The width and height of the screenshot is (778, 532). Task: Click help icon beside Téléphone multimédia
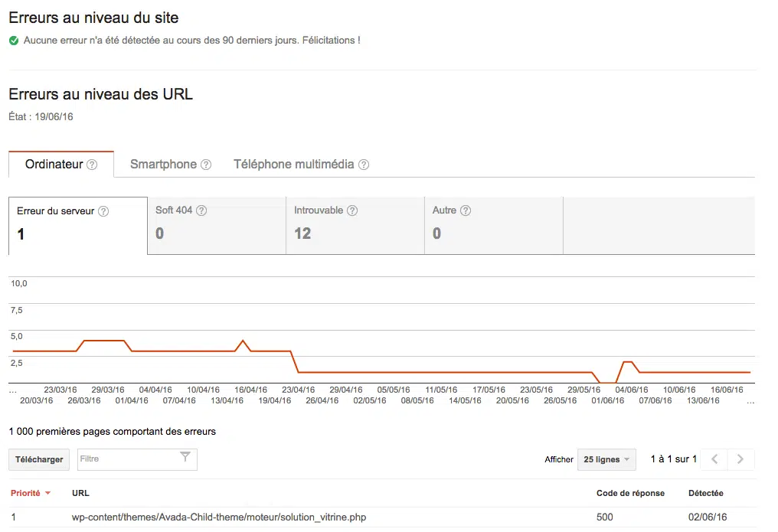tap(364, 165)
